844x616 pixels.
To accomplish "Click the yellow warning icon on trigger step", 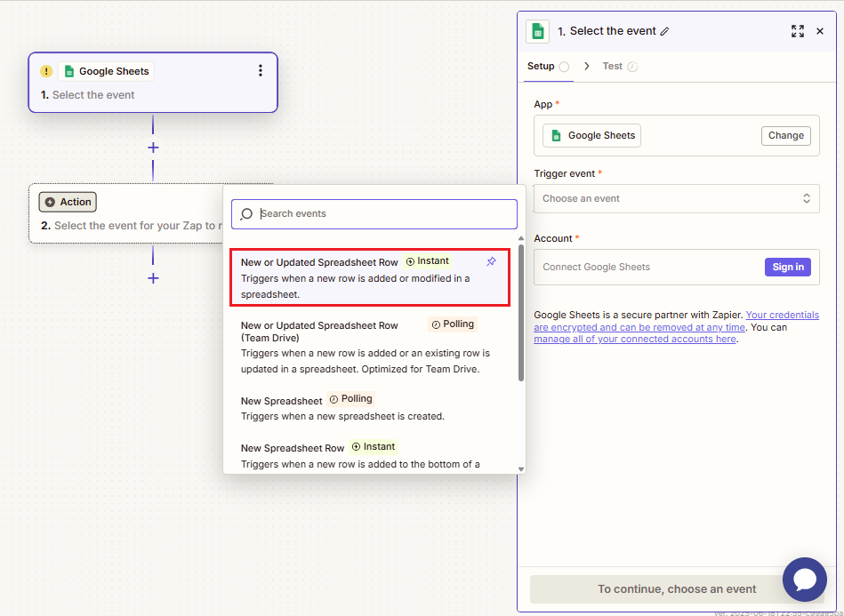I will coord(46,71).
